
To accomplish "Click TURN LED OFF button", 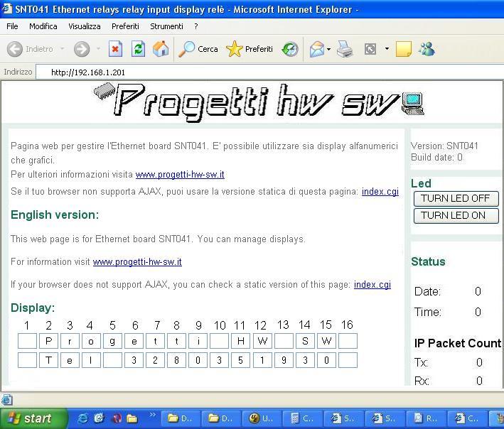I will (456, 198).
